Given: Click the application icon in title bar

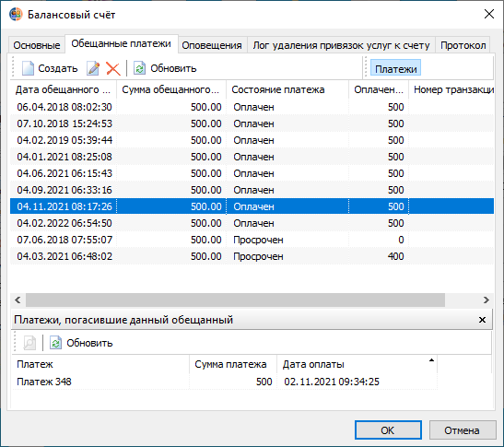Looking at the screenshot, I should pos(16,15).
